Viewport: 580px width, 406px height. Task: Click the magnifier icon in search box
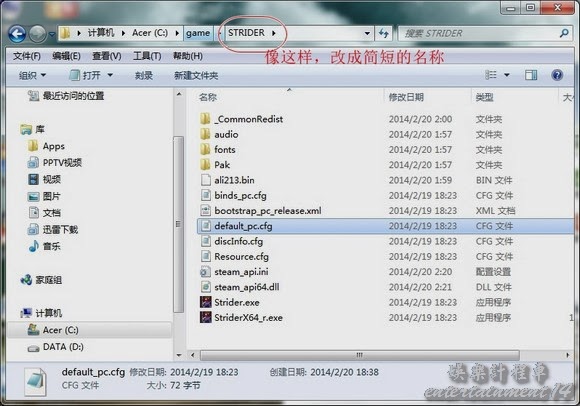(564, 33)
